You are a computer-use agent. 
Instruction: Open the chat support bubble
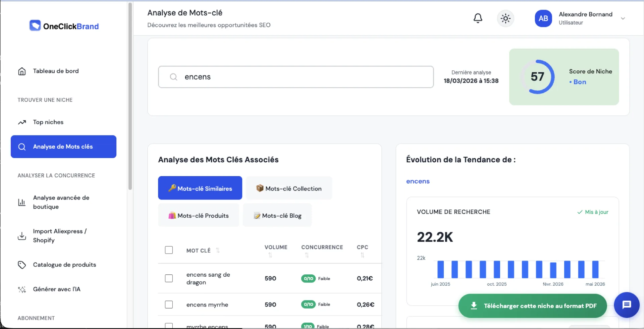[x=627, y=305]
